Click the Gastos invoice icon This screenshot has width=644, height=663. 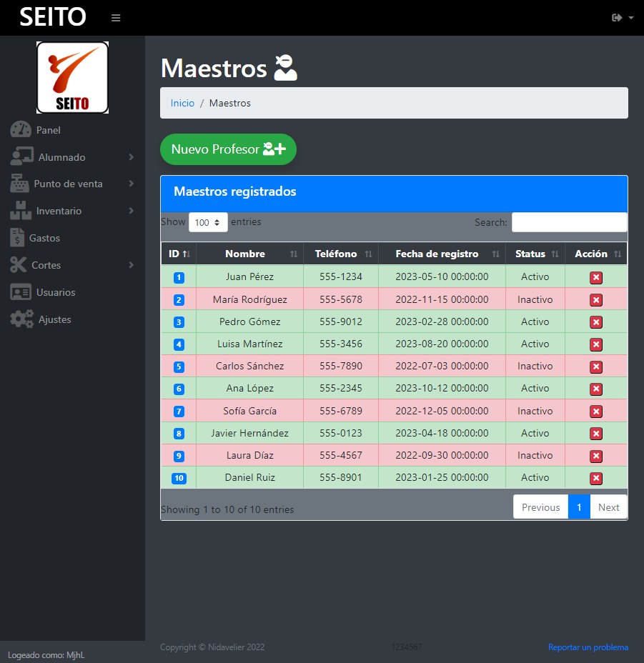click(17, 238)
